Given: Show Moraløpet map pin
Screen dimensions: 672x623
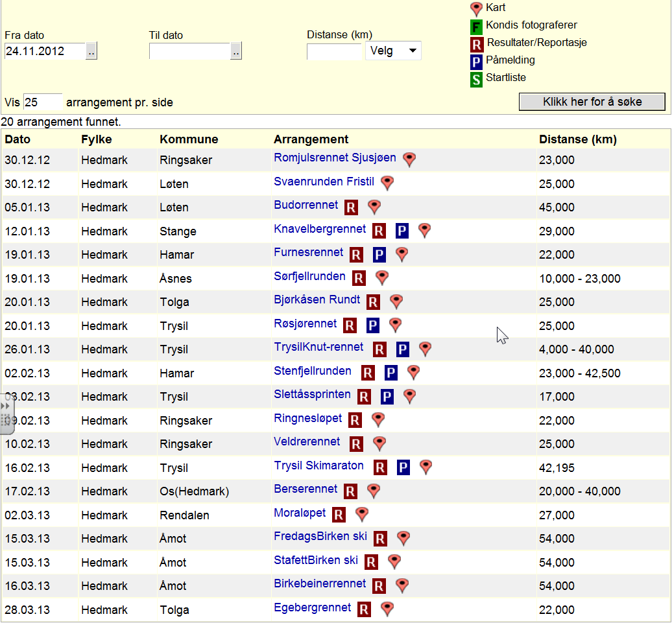Looking at the screenshot, I should (362, 514).
